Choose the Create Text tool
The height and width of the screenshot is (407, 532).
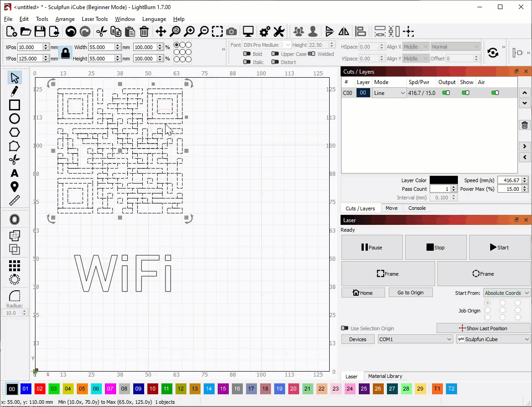[x=15, y=173]
